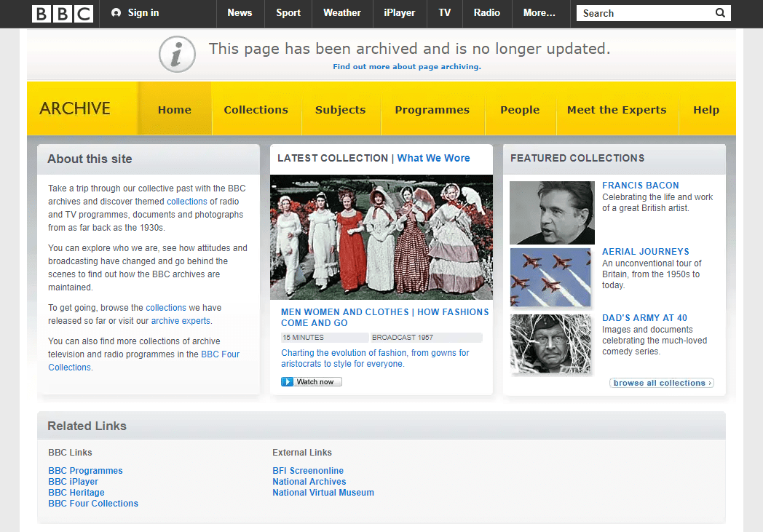Open BBC Four Collections under BBC Links
This screenshot has width=763, height=532.
[x=93, y=504]
